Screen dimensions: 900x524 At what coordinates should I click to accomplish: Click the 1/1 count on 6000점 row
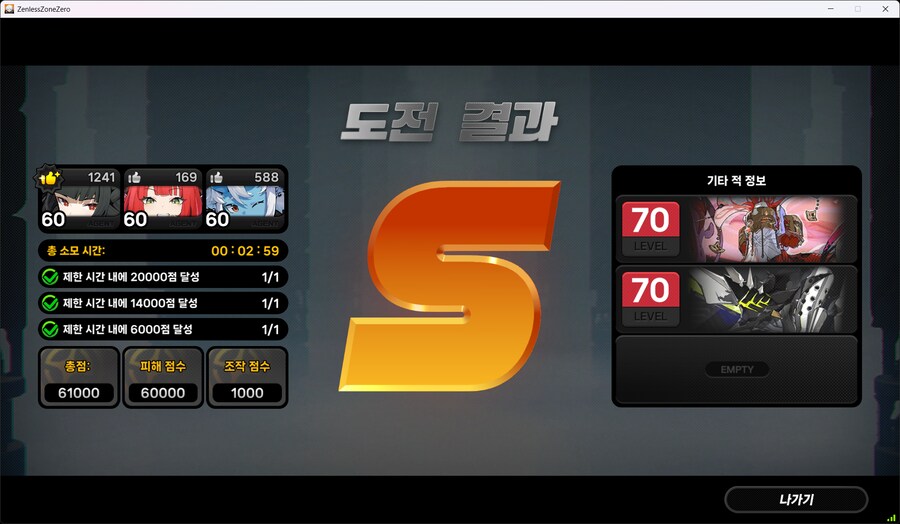click(270, 329)
